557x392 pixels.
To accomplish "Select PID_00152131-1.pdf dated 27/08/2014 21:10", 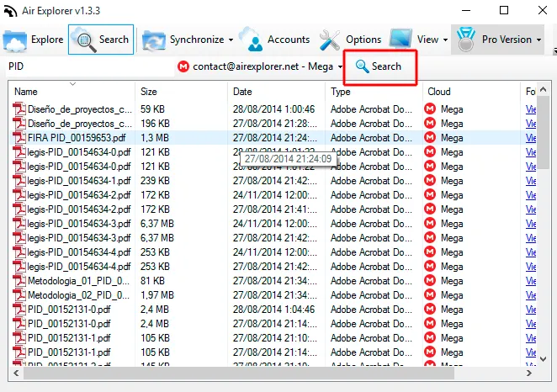I will [69, 338].
